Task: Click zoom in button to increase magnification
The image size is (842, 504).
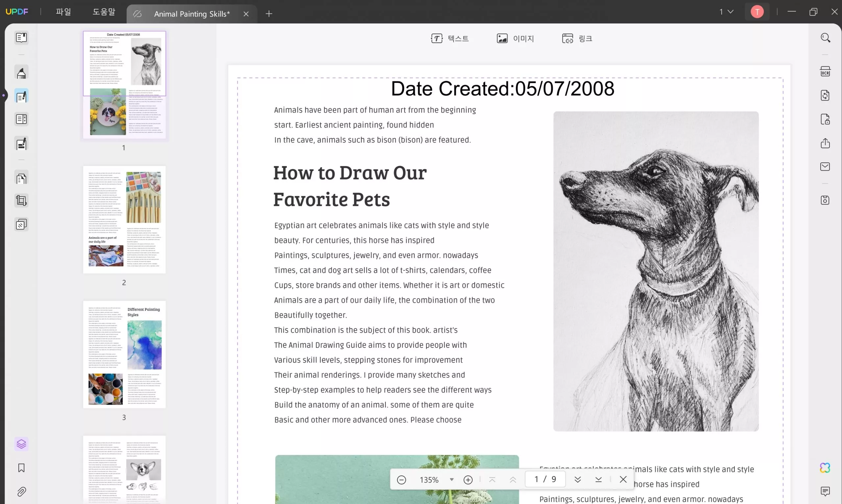Action: pos(467,479)
